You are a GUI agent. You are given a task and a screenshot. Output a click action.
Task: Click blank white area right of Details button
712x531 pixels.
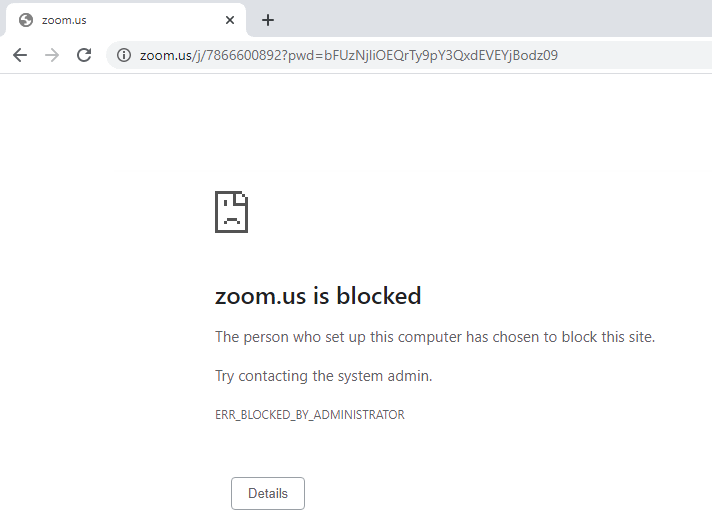pos(500,493)
